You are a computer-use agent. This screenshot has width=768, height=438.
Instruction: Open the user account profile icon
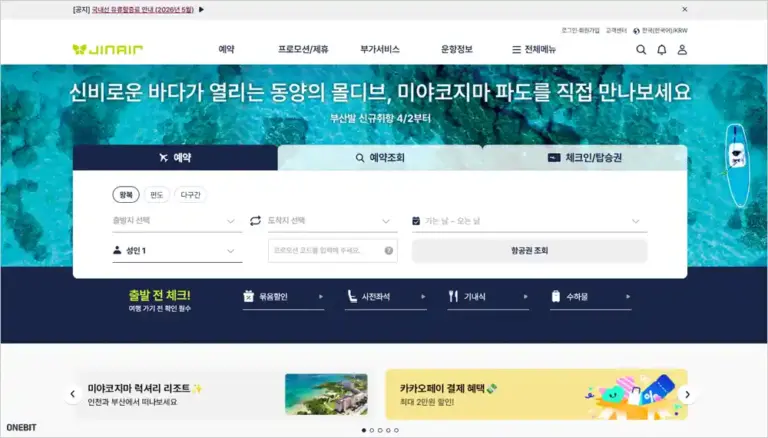682,49
